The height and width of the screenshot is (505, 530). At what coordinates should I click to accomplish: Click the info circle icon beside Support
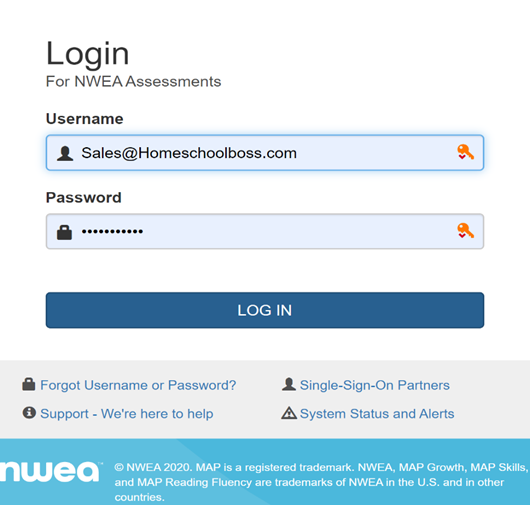pyautogui.click(x=29, y=413)
